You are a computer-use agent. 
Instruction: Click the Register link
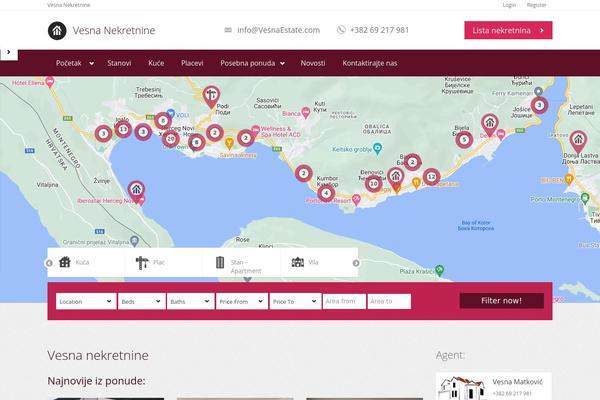tap(536, 5)
